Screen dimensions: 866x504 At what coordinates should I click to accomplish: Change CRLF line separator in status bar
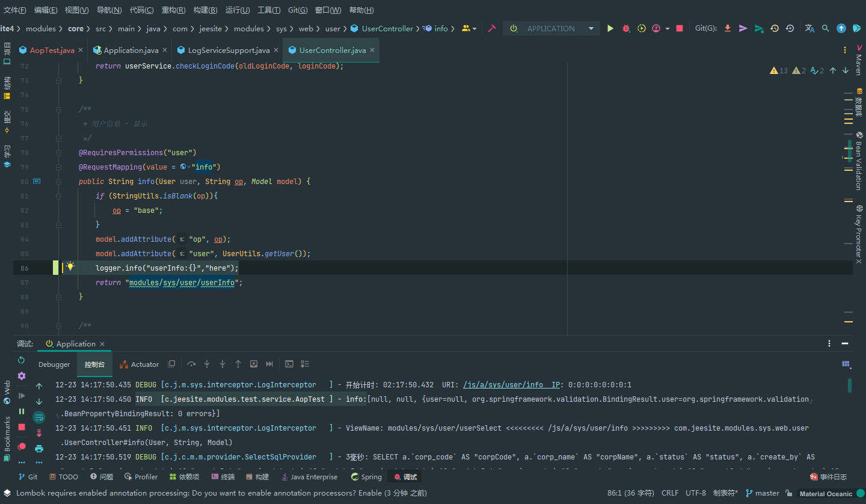(670, 493)
